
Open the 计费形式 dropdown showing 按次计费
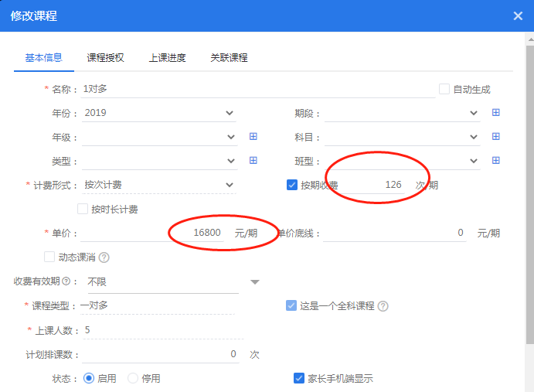[x=159, y=185]
